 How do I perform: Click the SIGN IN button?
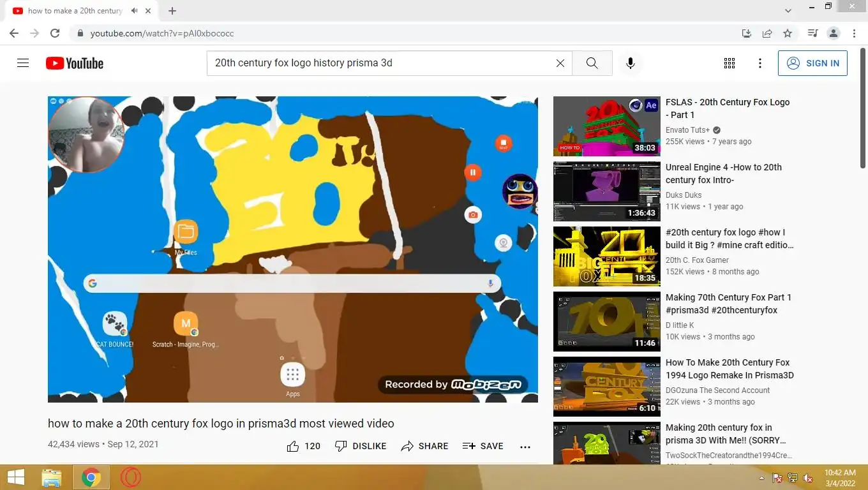click(812, 63)
